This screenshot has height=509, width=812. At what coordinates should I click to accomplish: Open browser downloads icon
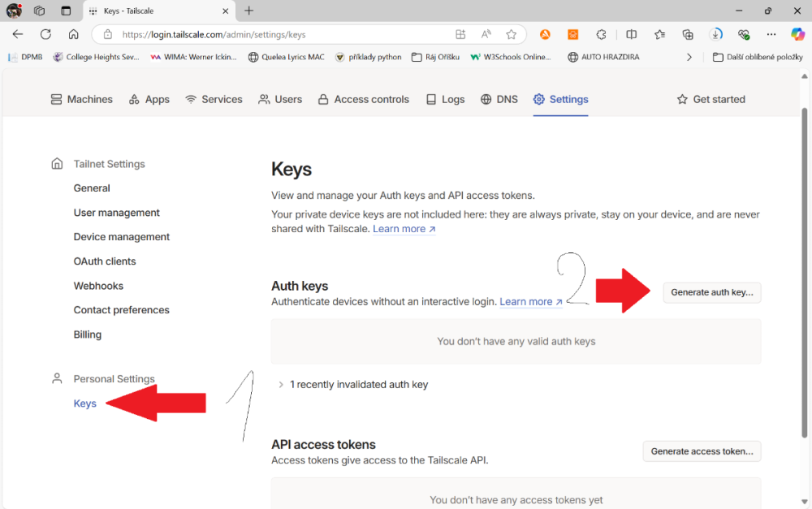(x=715, y=34)
